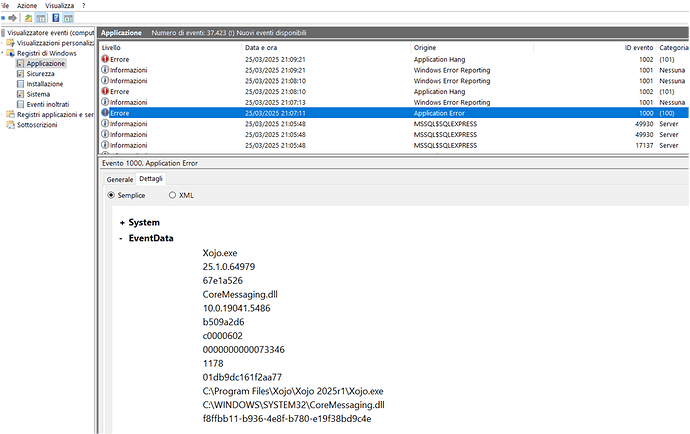
Task: Select the Semplice radio button
Action: [110, 195]
